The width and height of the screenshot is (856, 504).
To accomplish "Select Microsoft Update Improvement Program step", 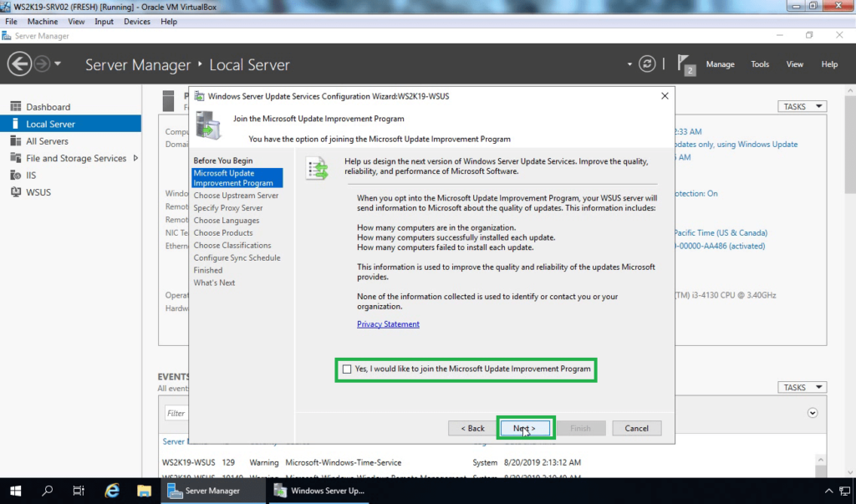I will pos(237,178).
